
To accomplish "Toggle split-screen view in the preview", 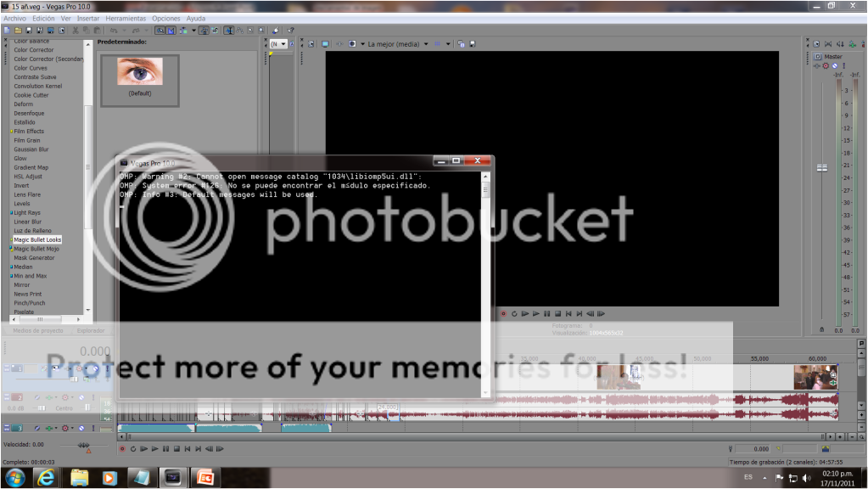I will pos(352,44).
